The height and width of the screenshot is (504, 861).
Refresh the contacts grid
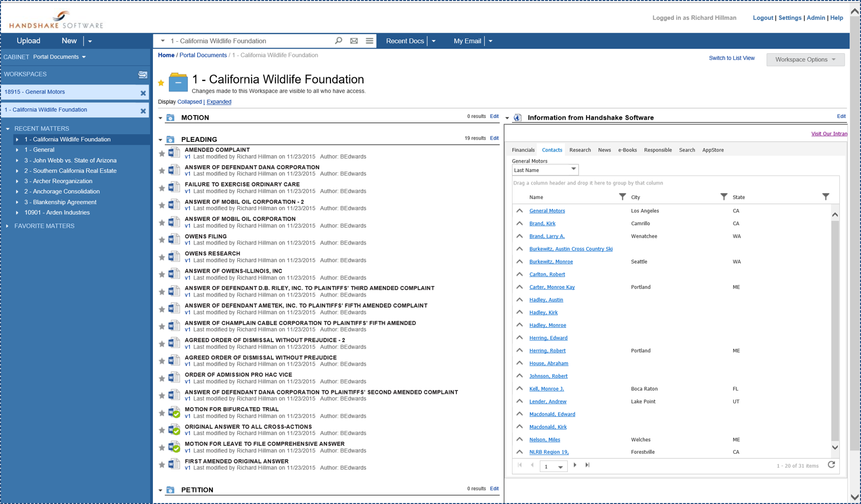pyautogui.click(x=831, y=465)
